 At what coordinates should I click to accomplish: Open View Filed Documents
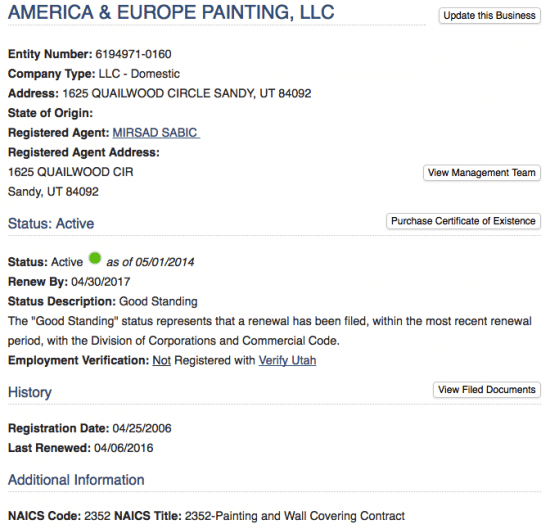(487, 390)
